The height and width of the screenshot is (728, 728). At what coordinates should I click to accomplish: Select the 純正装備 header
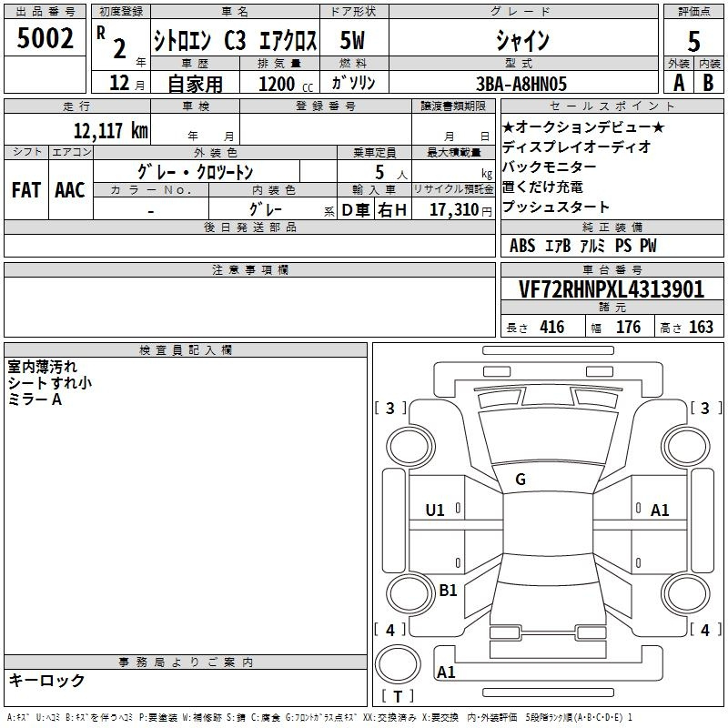click(x=612, y=227)
